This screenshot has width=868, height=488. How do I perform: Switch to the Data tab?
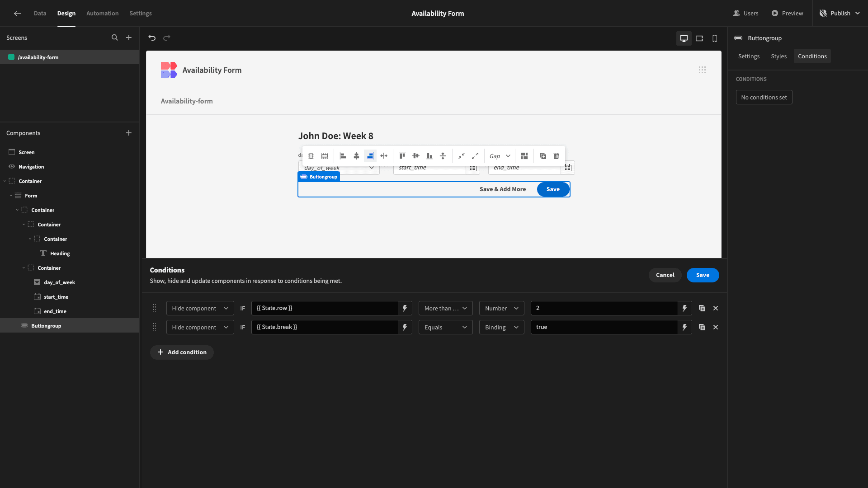click(40, 14)
